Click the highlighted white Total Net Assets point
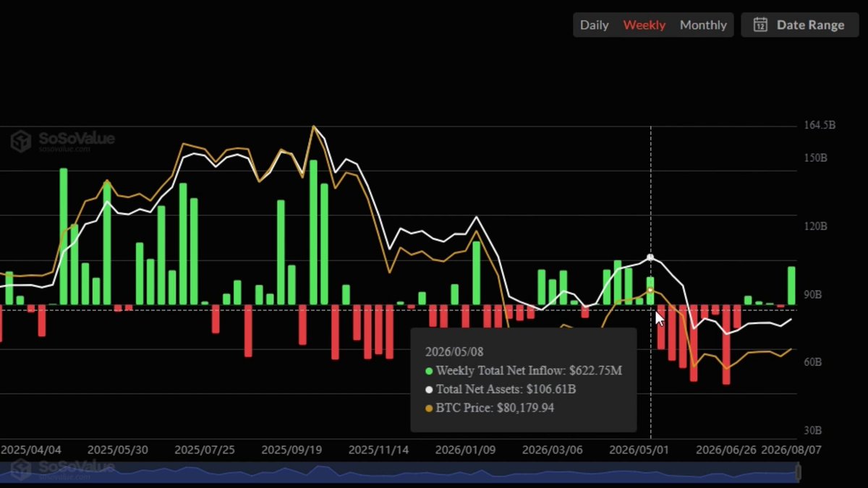 650,257
